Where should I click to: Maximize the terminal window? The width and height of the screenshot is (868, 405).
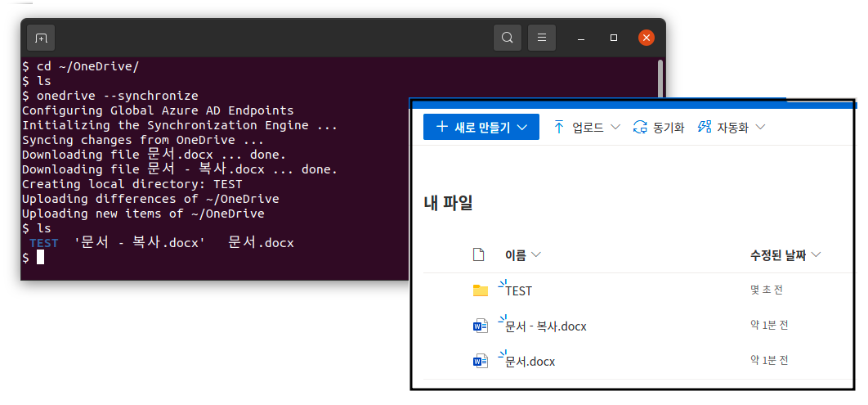coord(613,38)
